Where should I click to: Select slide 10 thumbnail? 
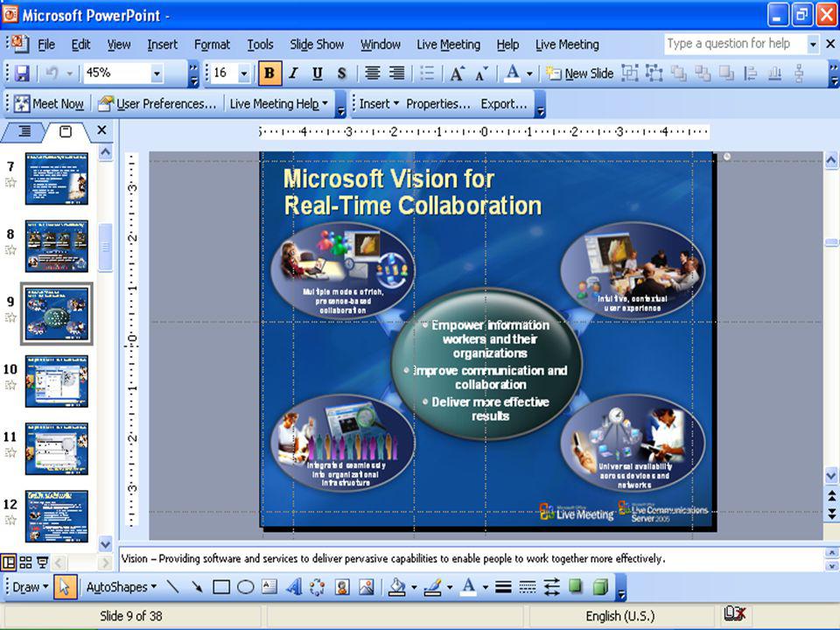(x=57, y=381)
